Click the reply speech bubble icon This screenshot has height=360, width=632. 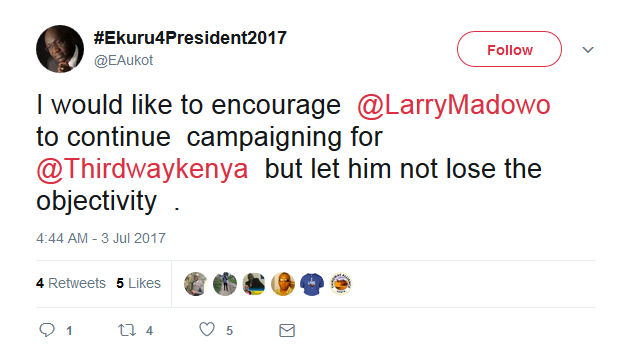47,330
